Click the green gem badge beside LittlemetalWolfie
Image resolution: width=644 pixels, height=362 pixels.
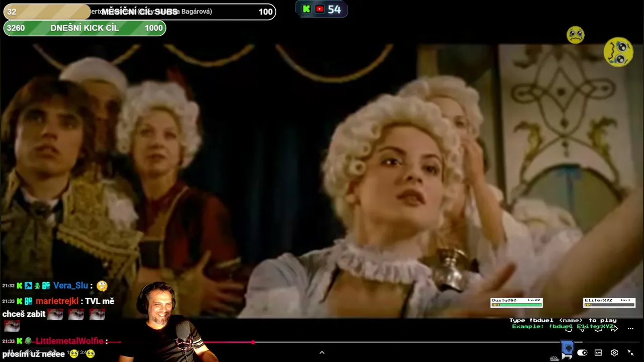point(29,341)
